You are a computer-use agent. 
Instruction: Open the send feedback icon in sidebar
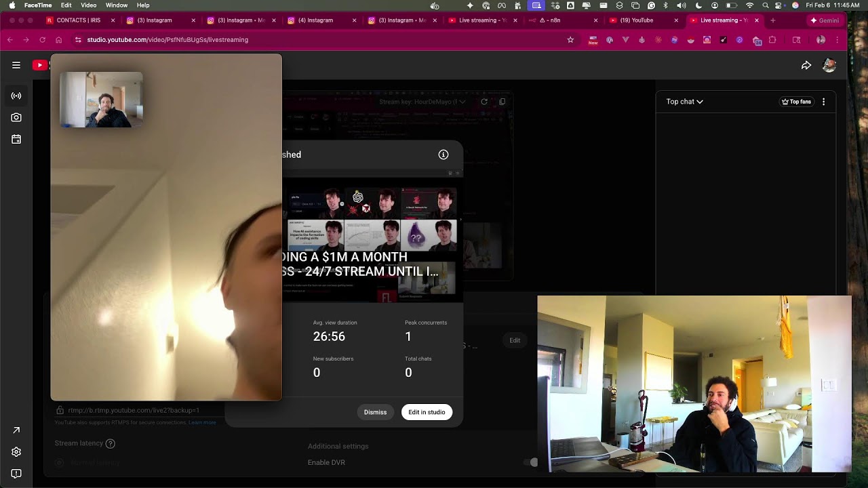pyautogui.click(x=16, y=474)
